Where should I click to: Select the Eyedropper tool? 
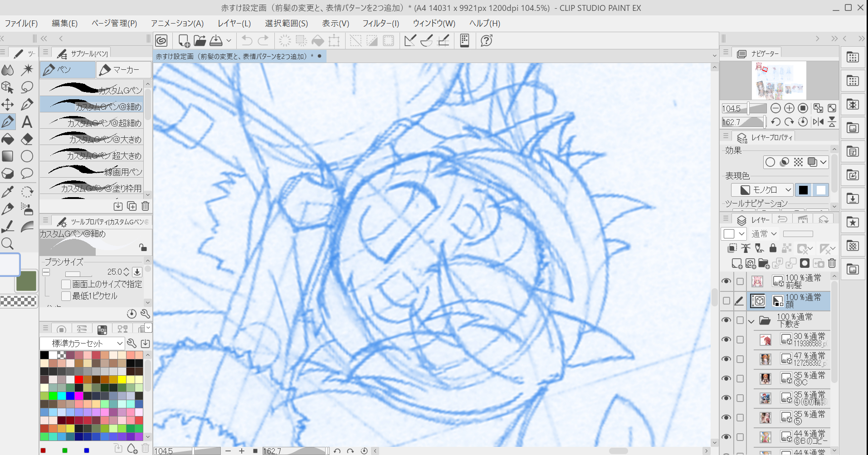click(8, 192)
